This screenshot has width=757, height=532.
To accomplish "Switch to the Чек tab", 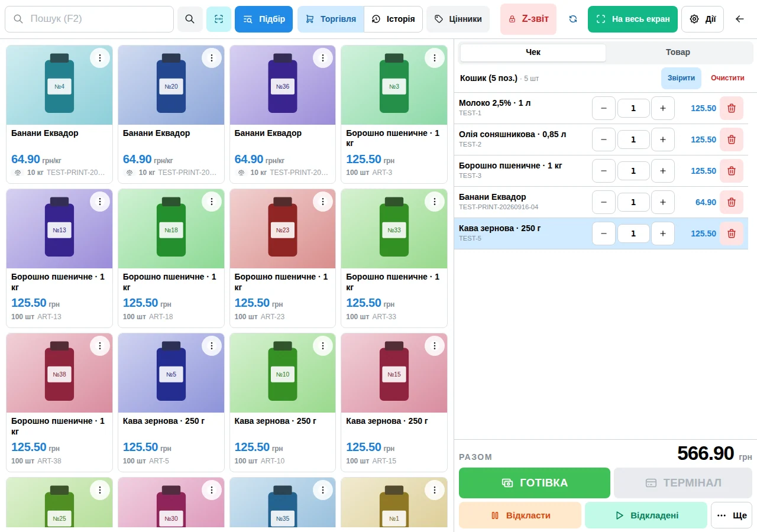I will click(x=533, y=52).
